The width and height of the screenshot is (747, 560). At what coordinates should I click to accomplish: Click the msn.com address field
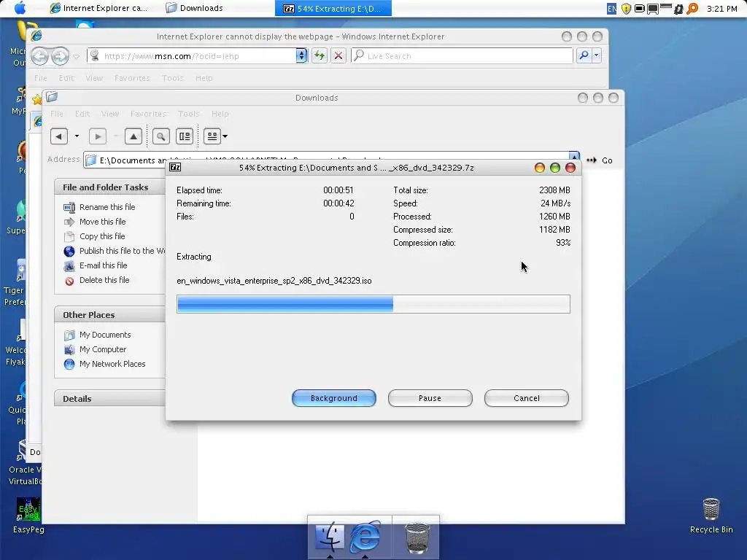pyautogui.click(x=192, y=55)
